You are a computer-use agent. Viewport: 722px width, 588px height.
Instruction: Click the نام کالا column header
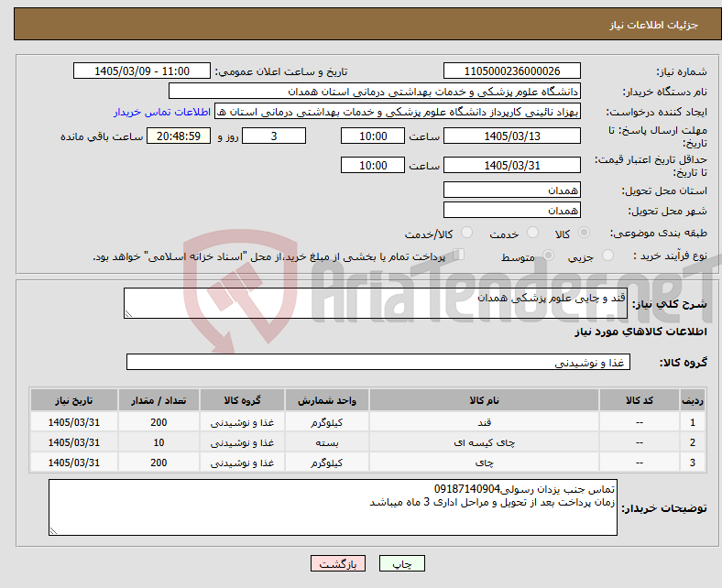click(484, 400)
